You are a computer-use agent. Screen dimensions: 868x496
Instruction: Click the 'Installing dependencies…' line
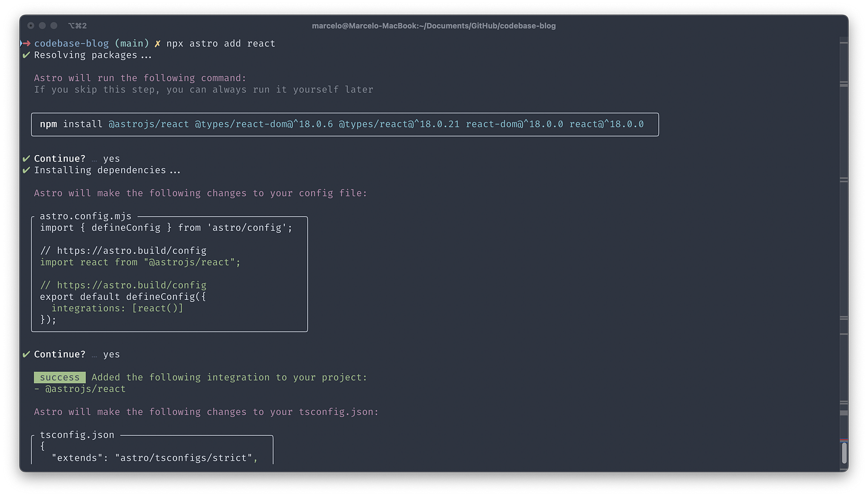pos(107,170)
